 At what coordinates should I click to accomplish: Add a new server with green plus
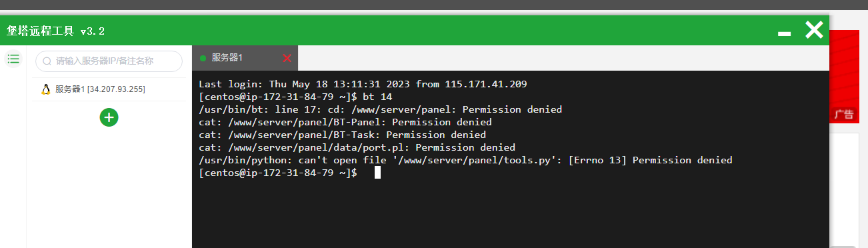tap(109, 117)
